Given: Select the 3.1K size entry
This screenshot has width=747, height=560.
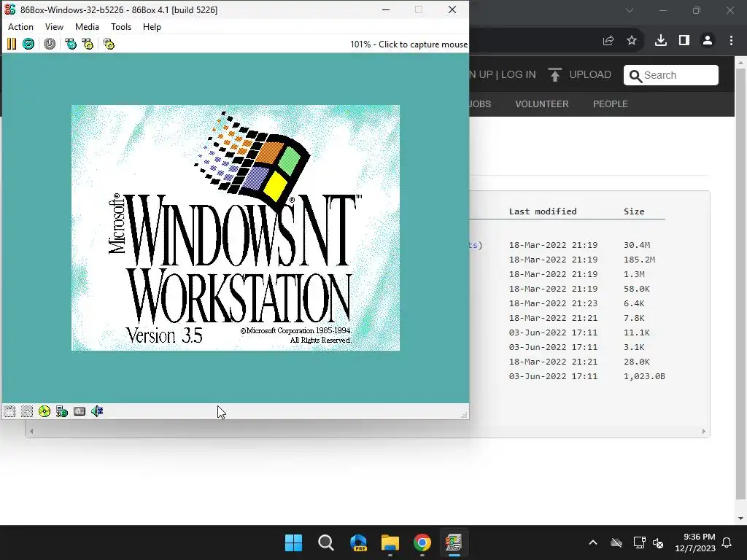Looking at the screenshot, I should pos(634,347).
